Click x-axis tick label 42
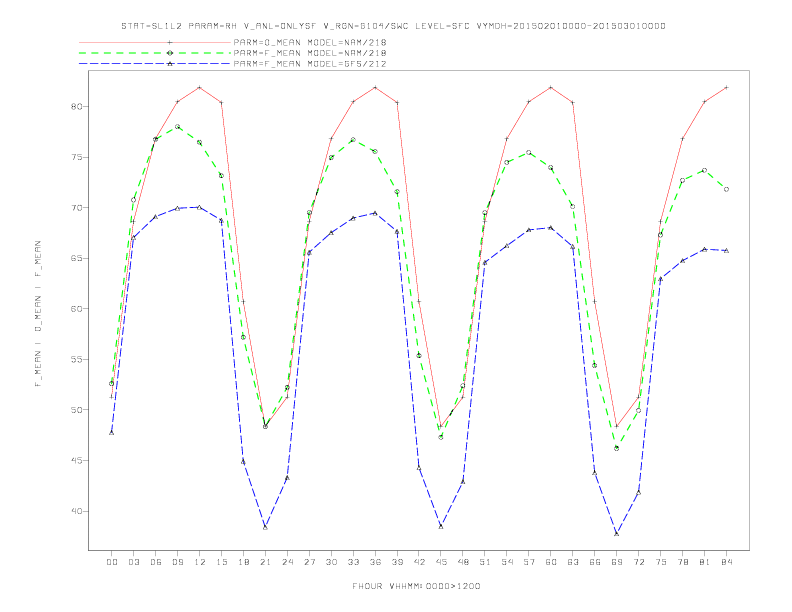The width and height of the screenshot is (792, 612). click(x=419, y=562)
